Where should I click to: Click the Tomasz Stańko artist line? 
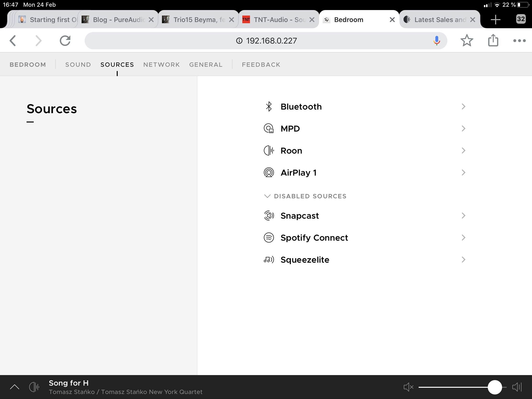[126, 392]
